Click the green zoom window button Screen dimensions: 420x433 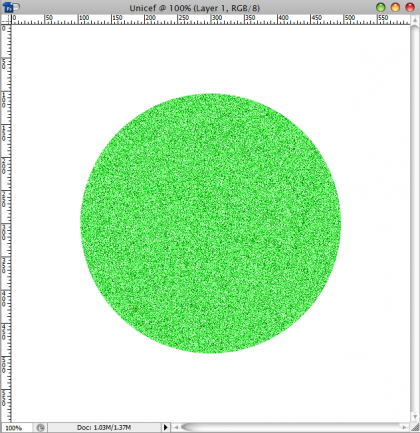point(381,7)
